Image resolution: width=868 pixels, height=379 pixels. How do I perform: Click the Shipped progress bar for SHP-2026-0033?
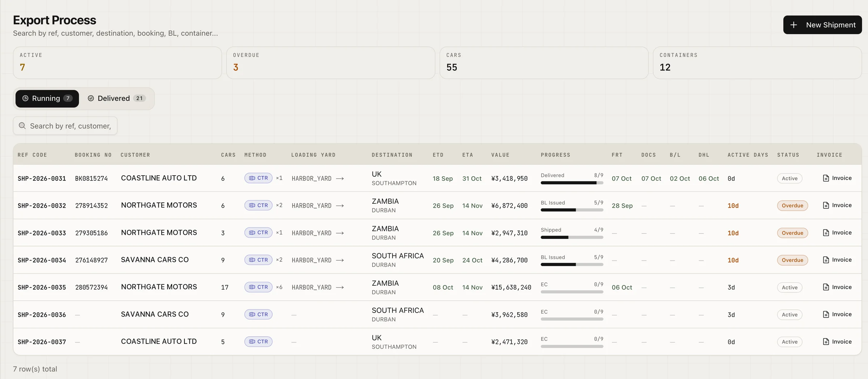(x=572, y=237)
